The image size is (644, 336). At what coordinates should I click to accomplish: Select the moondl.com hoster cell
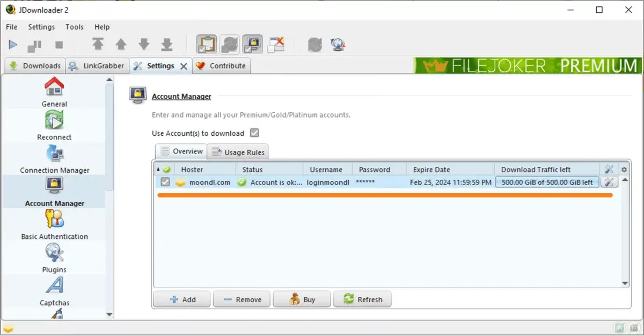tap(204, 182)
